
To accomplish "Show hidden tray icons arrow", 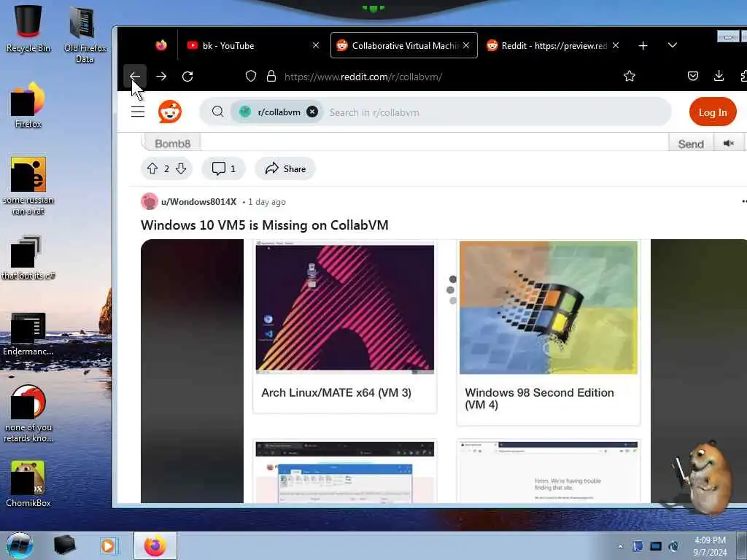I will [620, 546].
